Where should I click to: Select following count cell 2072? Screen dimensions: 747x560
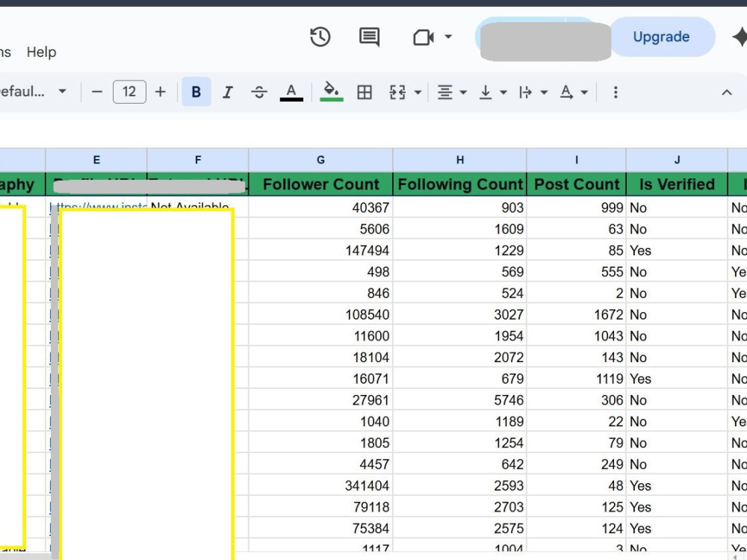coord(459,357)
